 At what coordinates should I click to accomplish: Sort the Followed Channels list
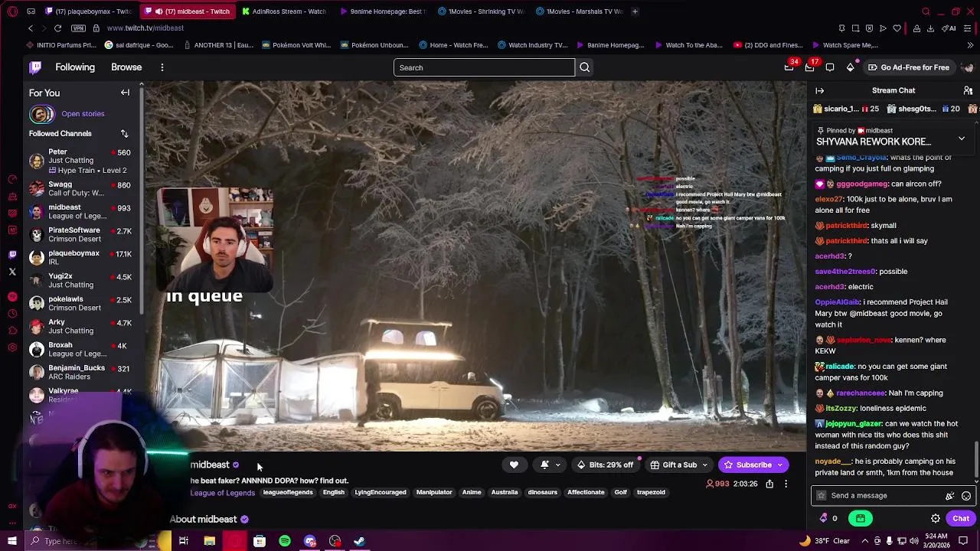124,134
